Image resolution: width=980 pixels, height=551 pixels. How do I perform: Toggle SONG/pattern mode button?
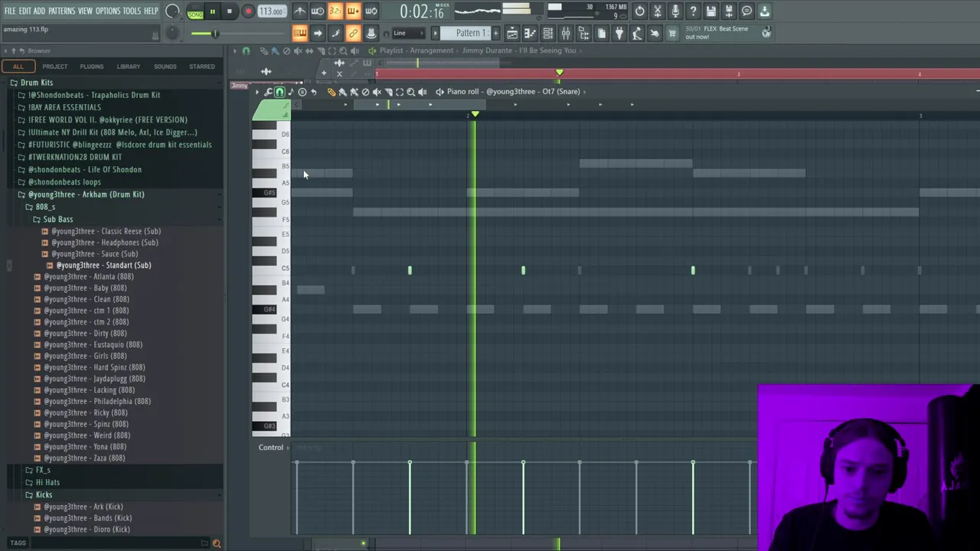(195, 11)
